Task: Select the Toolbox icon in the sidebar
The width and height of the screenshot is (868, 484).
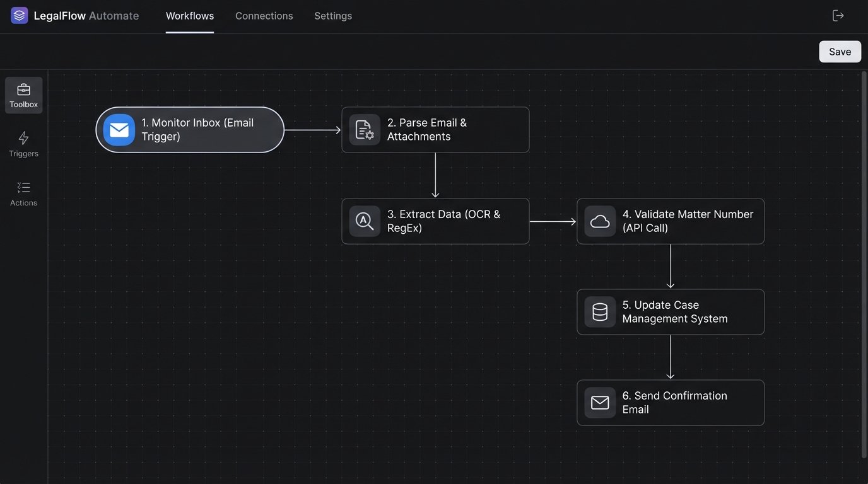Action: [23, 89]
